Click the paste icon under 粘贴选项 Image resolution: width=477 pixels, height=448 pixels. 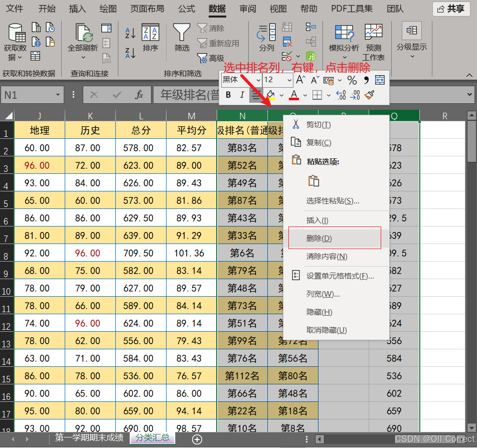tap(313, 181)
